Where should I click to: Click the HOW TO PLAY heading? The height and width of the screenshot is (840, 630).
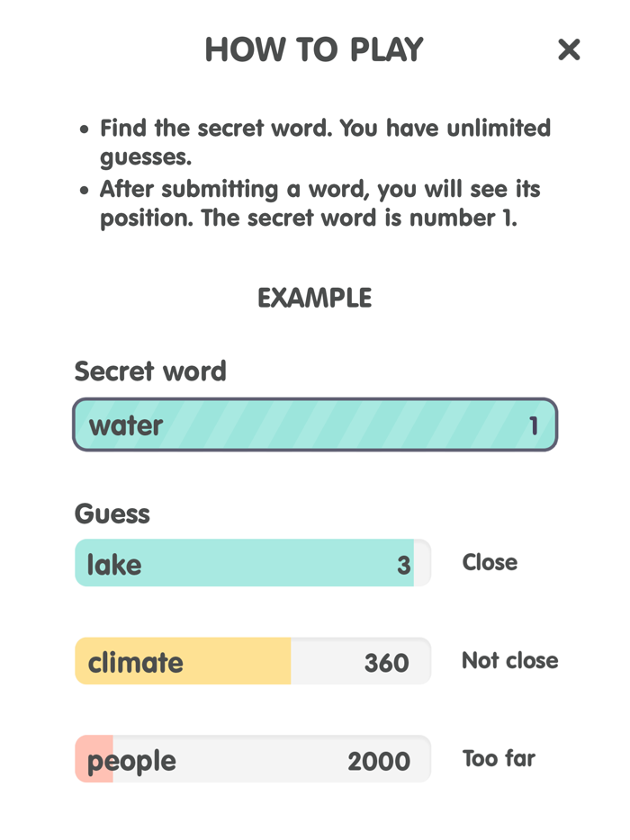tap(314, 50)
